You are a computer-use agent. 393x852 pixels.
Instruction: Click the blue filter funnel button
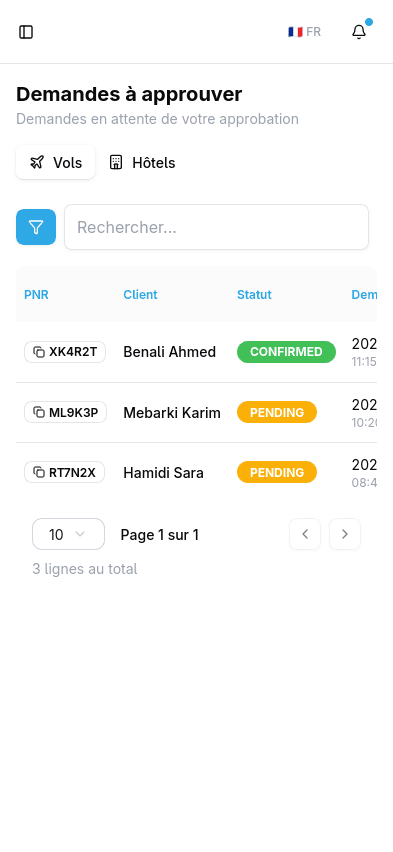[x=36, y=227]
